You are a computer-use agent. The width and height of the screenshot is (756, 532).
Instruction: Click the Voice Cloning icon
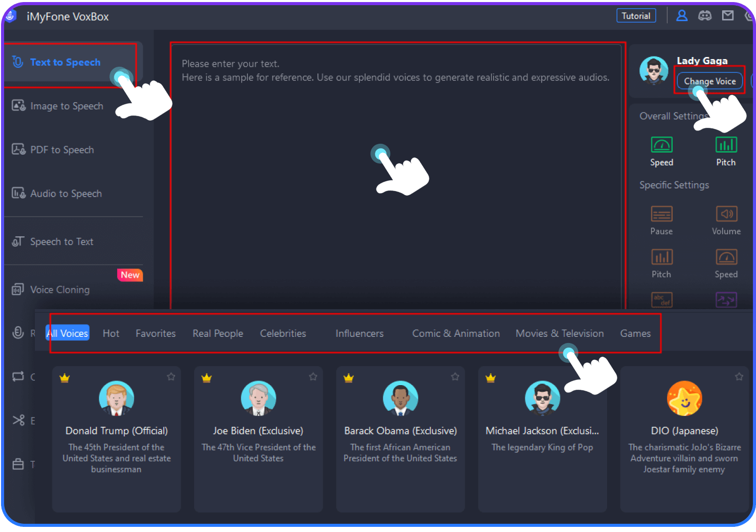pos(18,290)
